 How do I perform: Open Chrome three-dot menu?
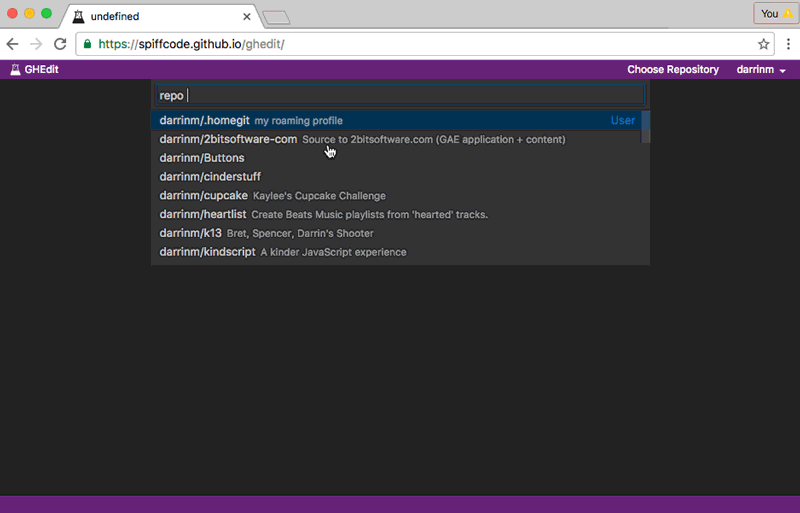788,44
